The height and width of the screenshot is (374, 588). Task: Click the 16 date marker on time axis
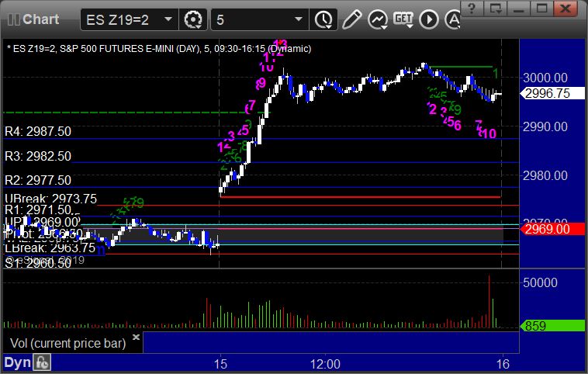coord(503,364)
